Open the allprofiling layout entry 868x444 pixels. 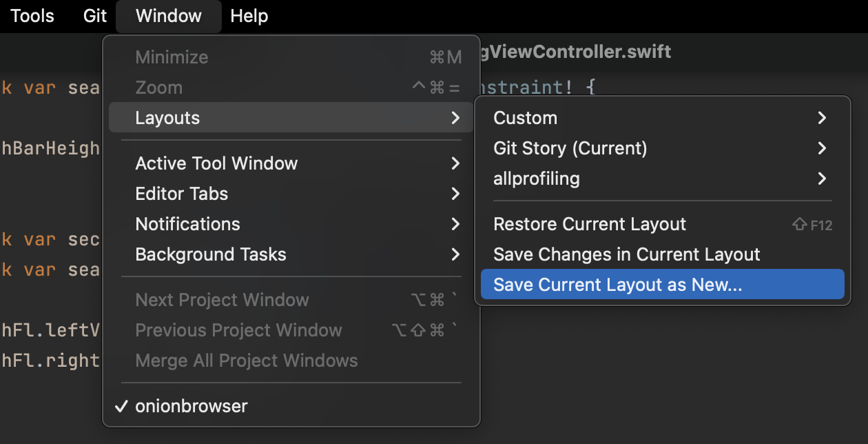pos(662,179)
